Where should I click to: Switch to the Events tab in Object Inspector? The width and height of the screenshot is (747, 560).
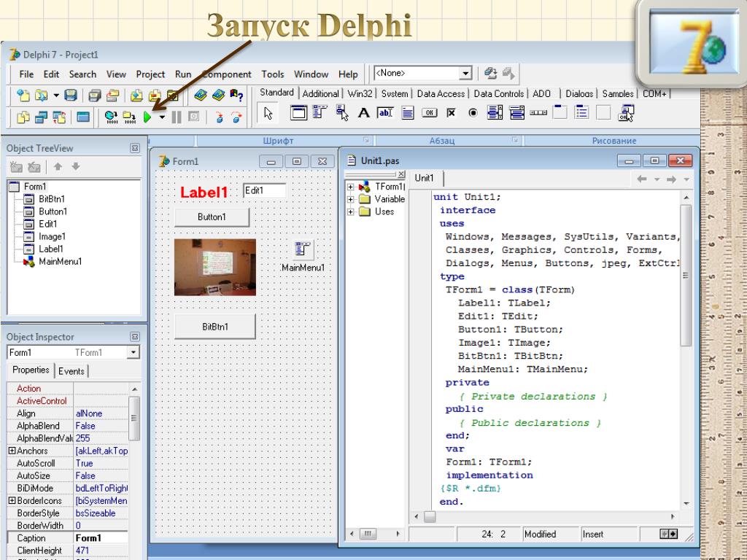coord(71,371)
